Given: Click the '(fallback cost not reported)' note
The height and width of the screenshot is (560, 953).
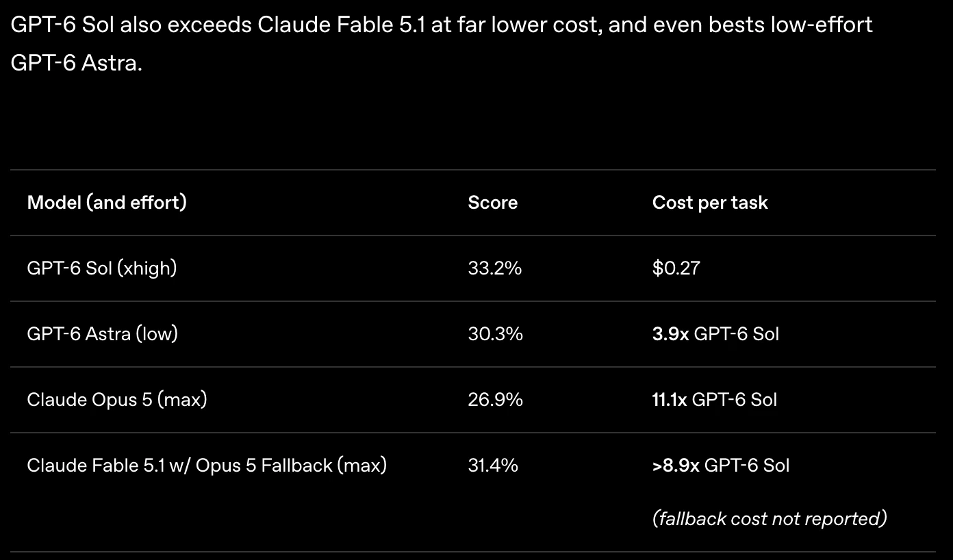Looking at the screenshot, I should [770, 518].
